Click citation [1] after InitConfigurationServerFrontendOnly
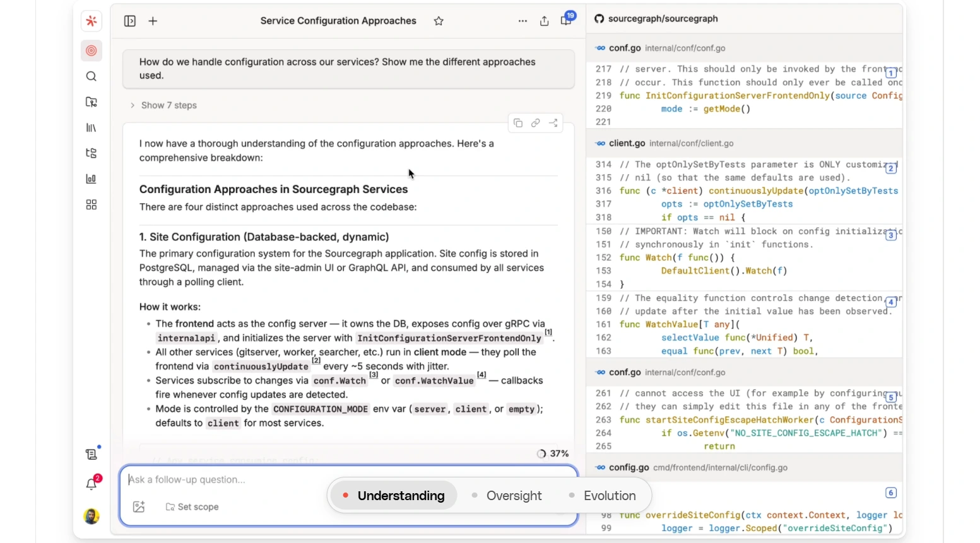 click(x=548, y=332)
